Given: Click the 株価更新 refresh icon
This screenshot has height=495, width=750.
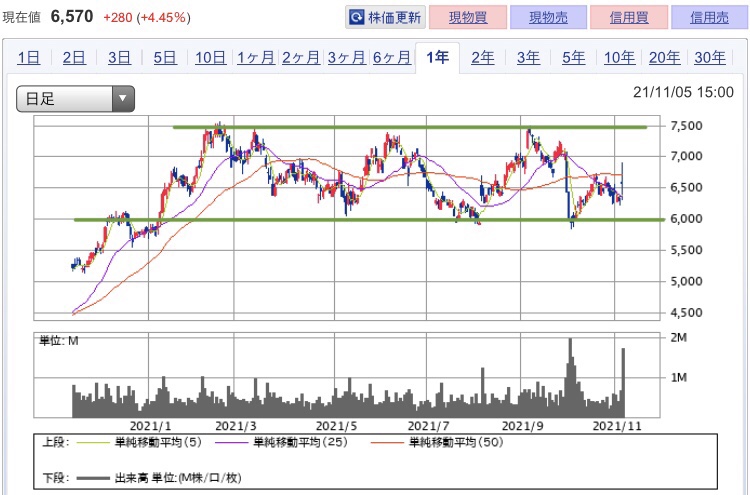Looking at the screenshot, I should pos(357,18).
